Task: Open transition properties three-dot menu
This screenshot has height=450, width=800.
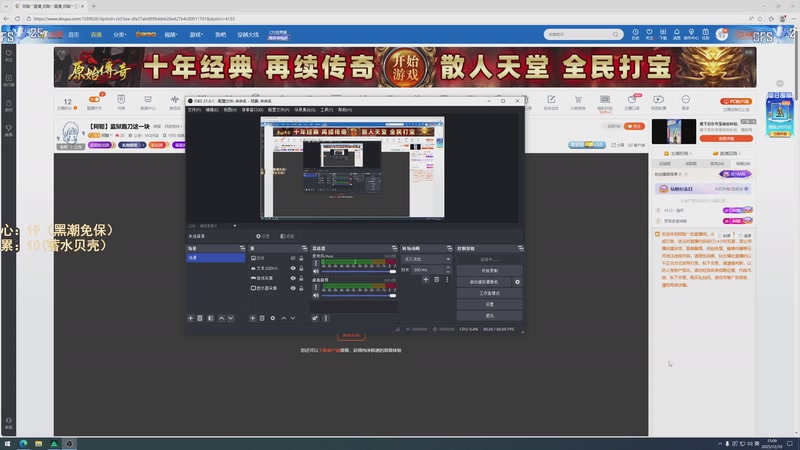Action: tap(447, 280)
